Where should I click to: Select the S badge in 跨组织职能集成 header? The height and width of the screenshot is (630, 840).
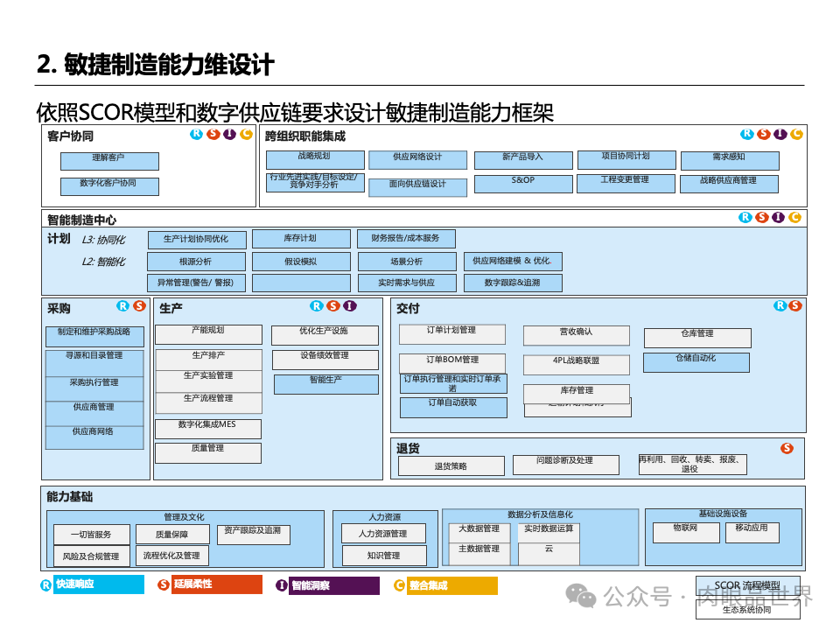coord(763,134)
